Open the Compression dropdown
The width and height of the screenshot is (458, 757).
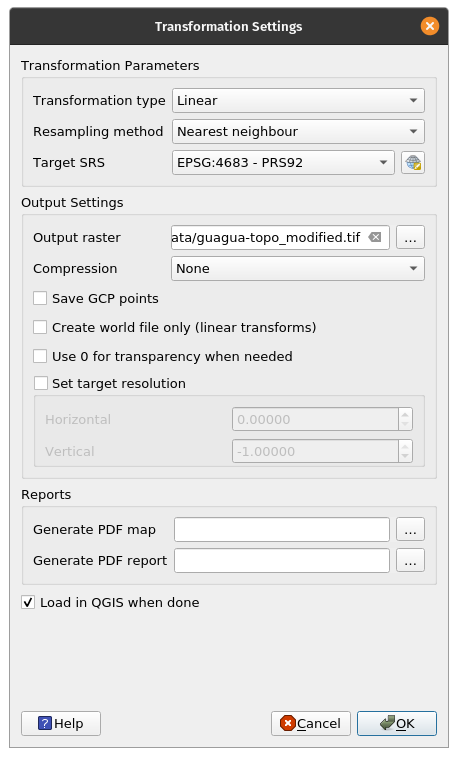298,268
